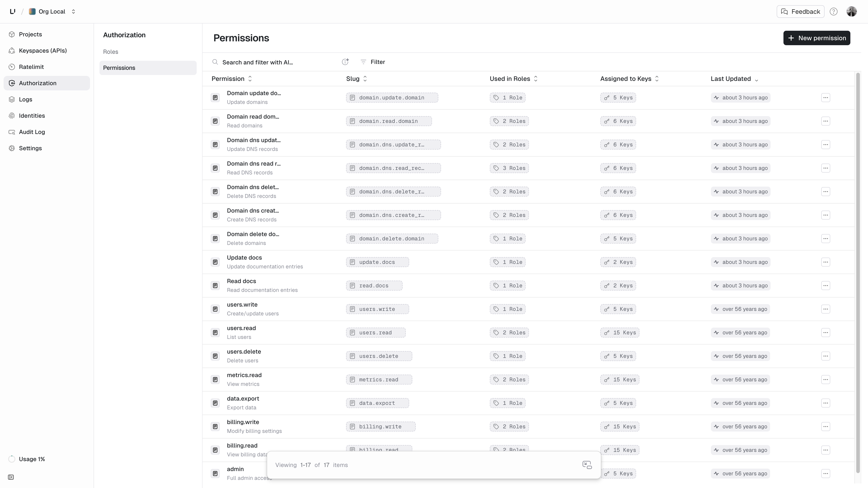Click the read.docs slug badge
868x488 pixels.
tap(374, 286)
